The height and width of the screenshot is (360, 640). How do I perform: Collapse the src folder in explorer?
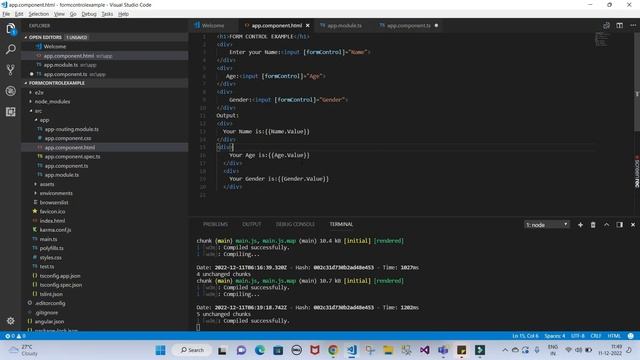click(x=38, y=111)
